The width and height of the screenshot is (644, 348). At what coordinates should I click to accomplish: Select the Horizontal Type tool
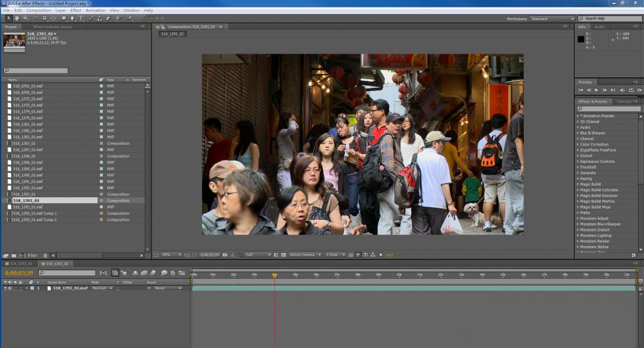click(81, 18)
